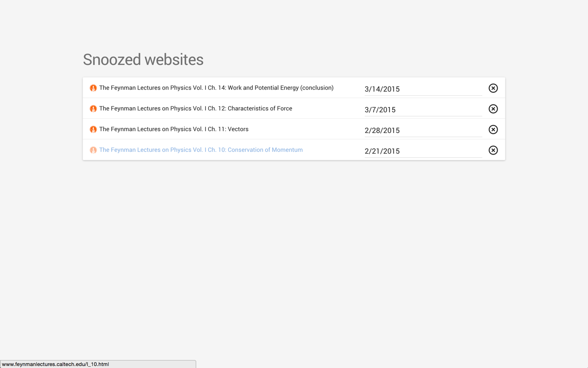The width and height of the screenshot is (588, 368).
Task: Remove the Ch. 14 Work and Potential Energy snooze
Action: coord(493,88)
